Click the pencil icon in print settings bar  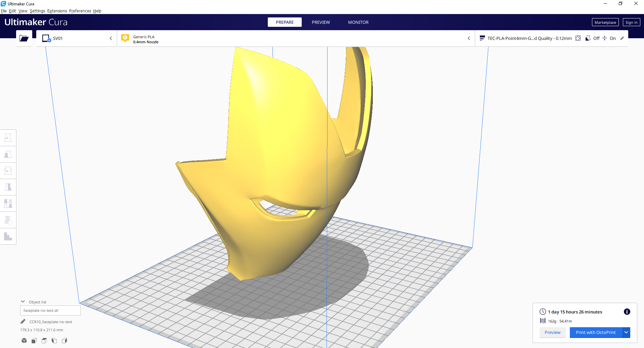(622, 38)
